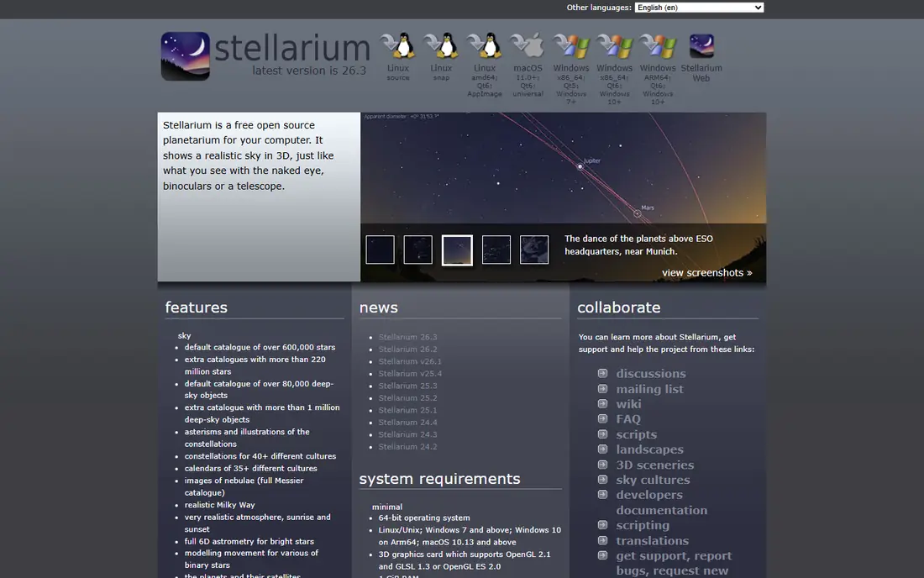Click the 'system requirements' heading

click(x=439, y=479)
